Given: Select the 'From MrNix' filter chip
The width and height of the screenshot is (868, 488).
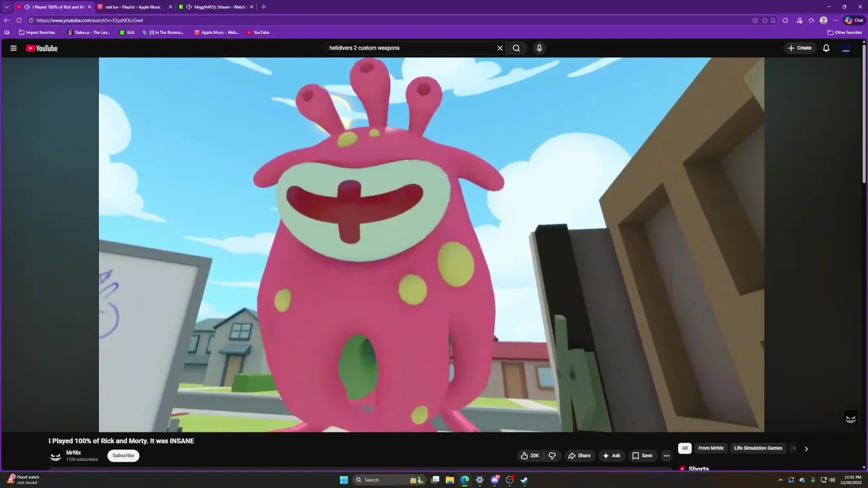Looking at the screenshot, I should pos(711,448).
